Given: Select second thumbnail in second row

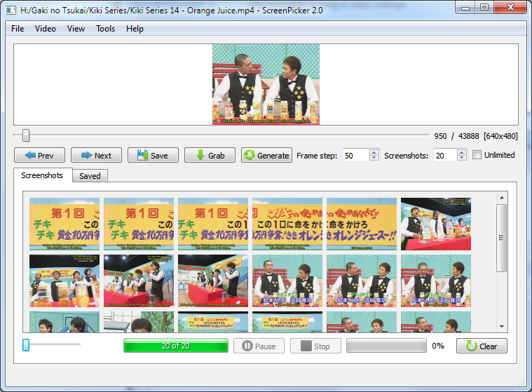Looking at the screenshot, I should click(139, 281).
